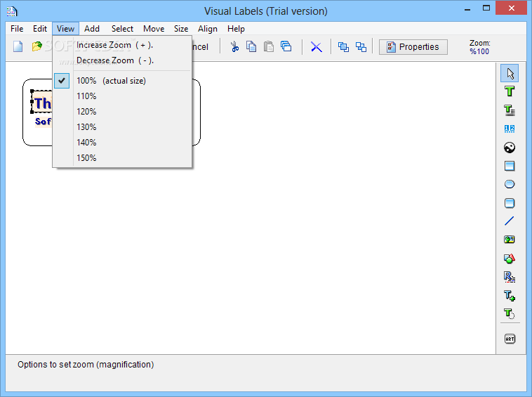Click the Copy icon in toolbar
Image resolution: width=532 pixels, height=397 pixels.
251,46
